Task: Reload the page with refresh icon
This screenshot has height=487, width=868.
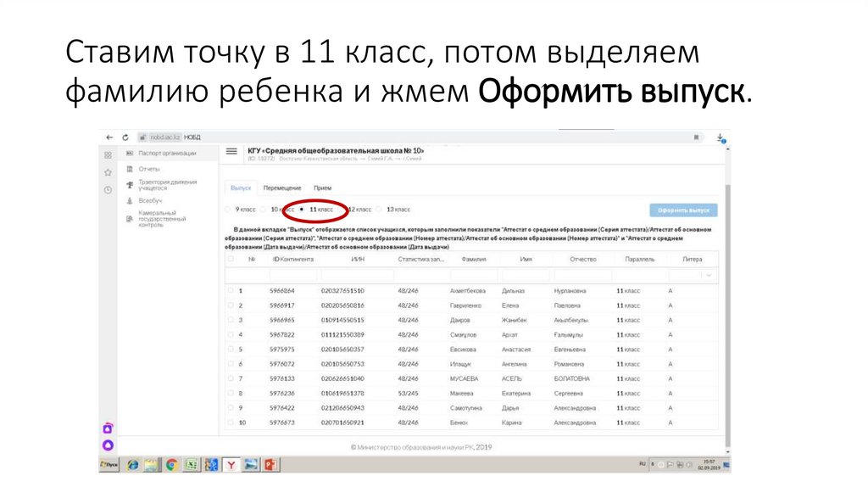Action: pyautogui.click(x=125, y=137)
